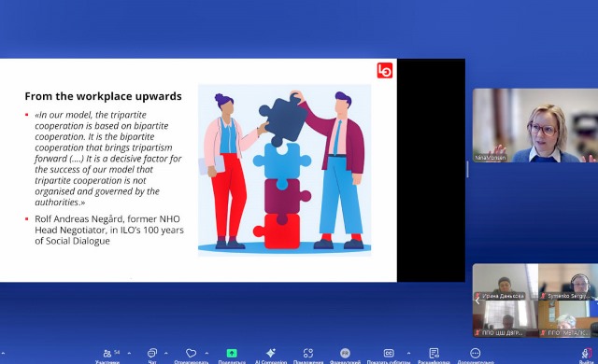Click the Поделиться label under share icon
The image size is (598, 364).
click(232, 362)
